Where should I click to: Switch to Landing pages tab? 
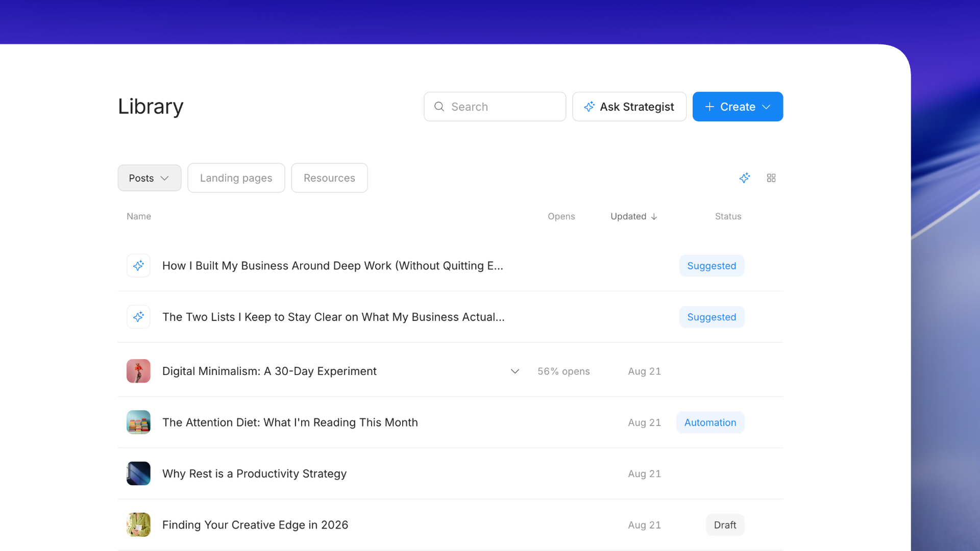pos(236,178)
